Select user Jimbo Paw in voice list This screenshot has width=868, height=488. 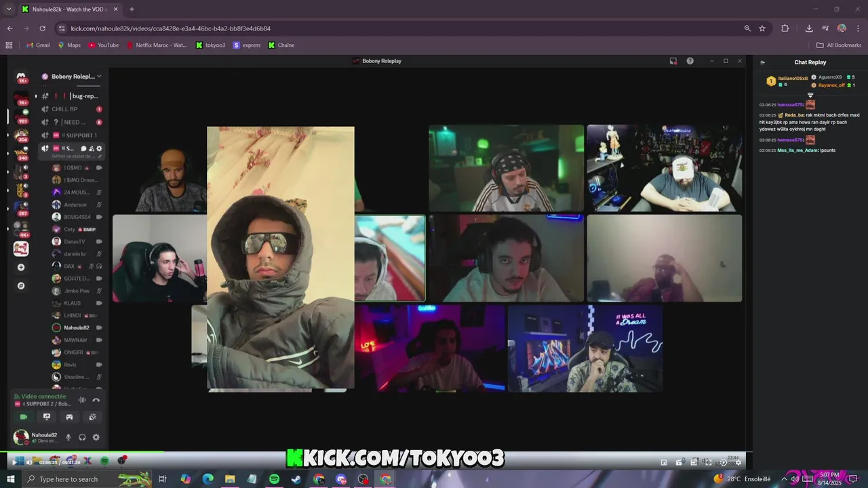point(77,291)
